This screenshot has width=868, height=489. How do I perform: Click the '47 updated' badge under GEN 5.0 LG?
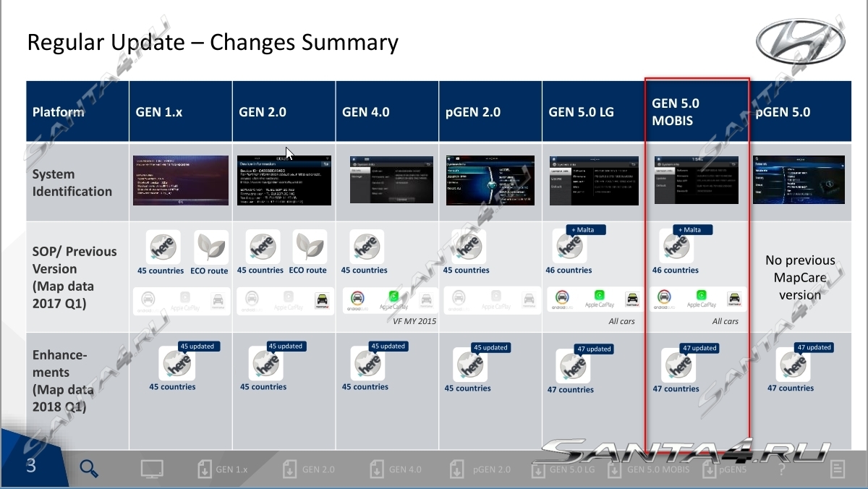pos(595,349)
